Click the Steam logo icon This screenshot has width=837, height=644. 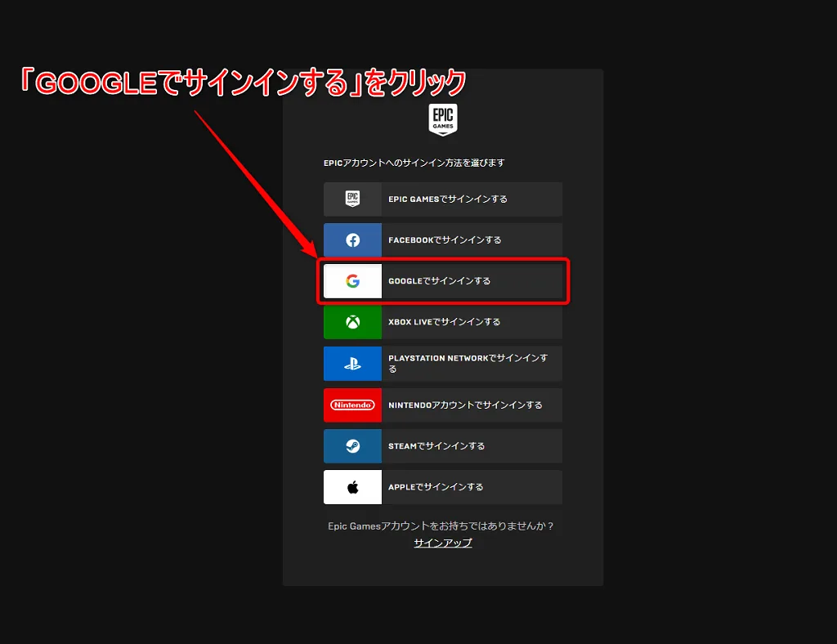(x=352, y=446)
